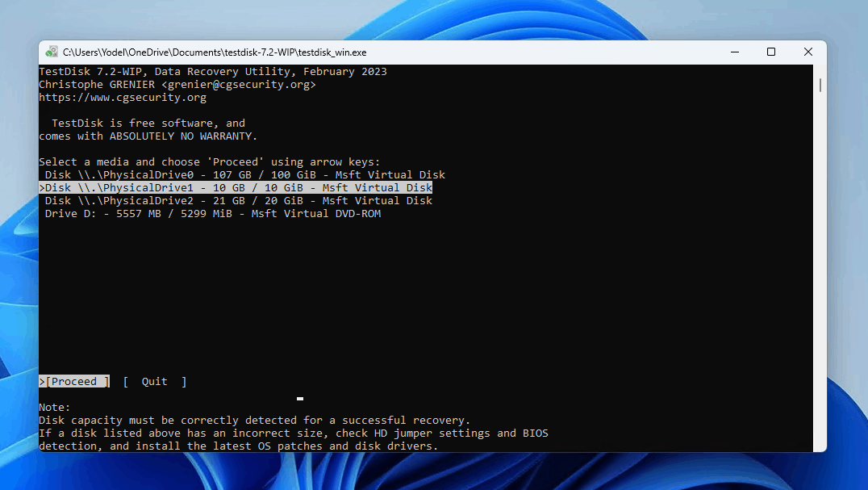Viewport: 868px width, 490px height.
Task: Close the testdisk_win.exe window
Action: click(x=807, y=52)
